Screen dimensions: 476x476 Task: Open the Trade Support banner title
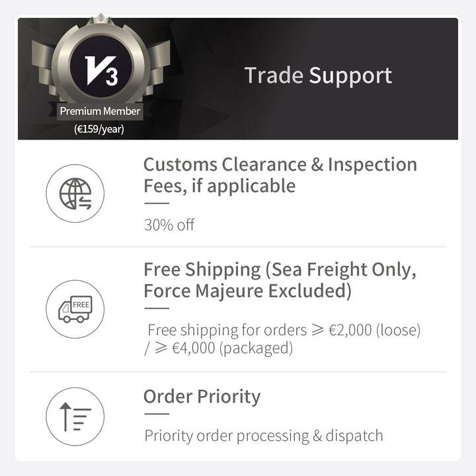[x=318, y=75]
